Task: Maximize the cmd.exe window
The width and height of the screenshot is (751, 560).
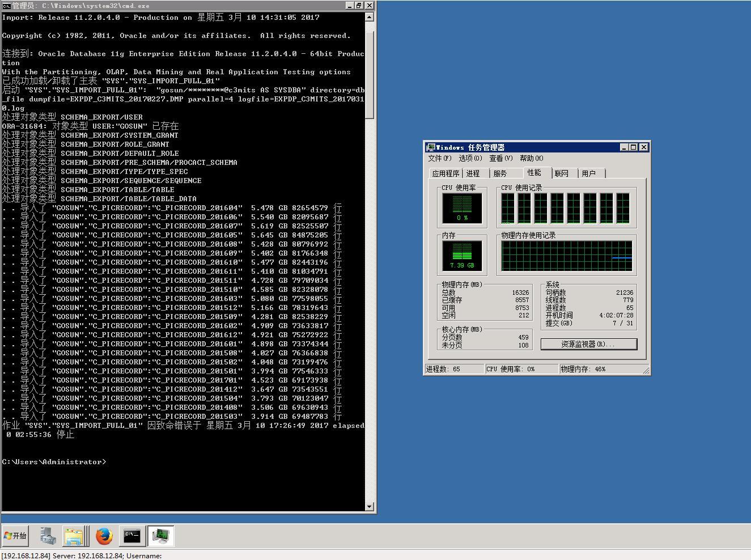Action: [359, 6]
